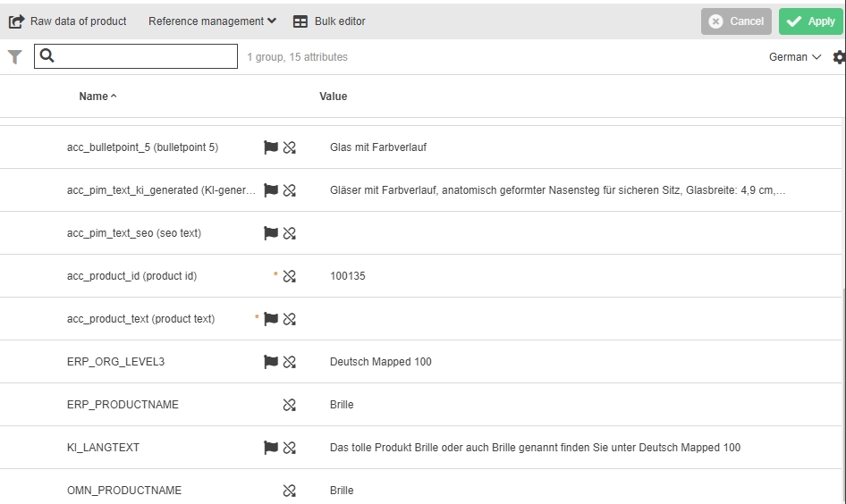Open Raw data of product

(78, 21)
